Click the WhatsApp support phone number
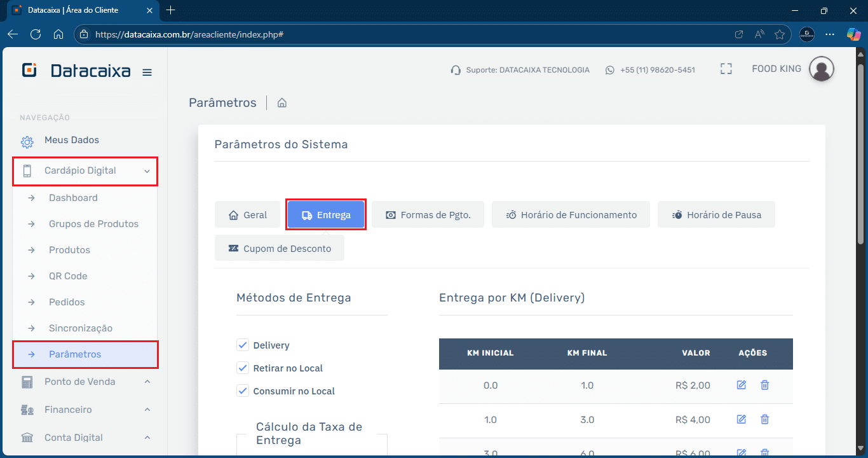This screenshot has width=868, height=458. click(657, 70)
